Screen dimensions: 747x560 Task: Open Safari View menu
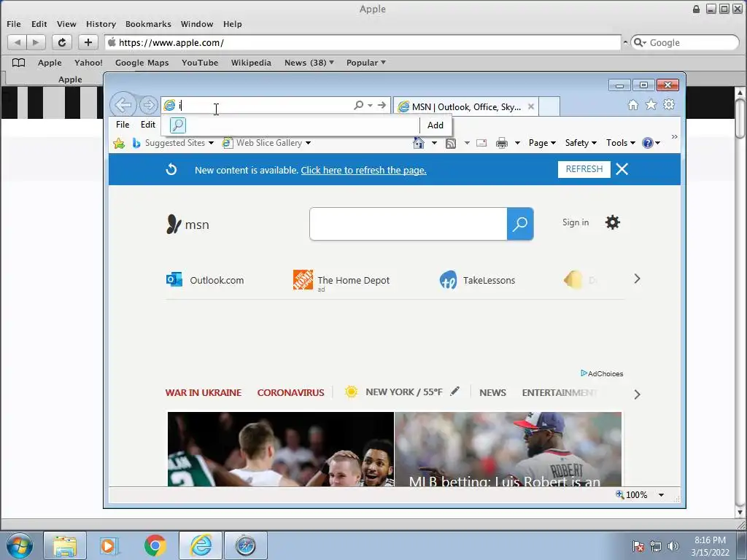[66, 24]
